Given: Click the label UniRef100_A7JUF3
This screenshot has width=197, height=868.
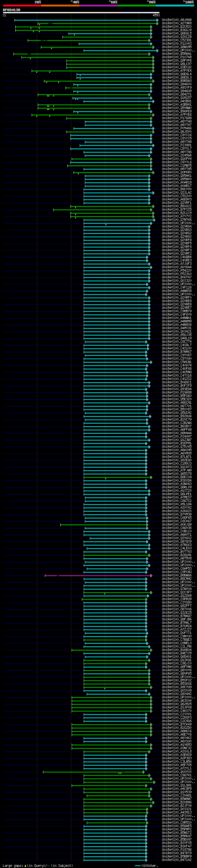Looking at the screenshot, I should click(177, 264).
